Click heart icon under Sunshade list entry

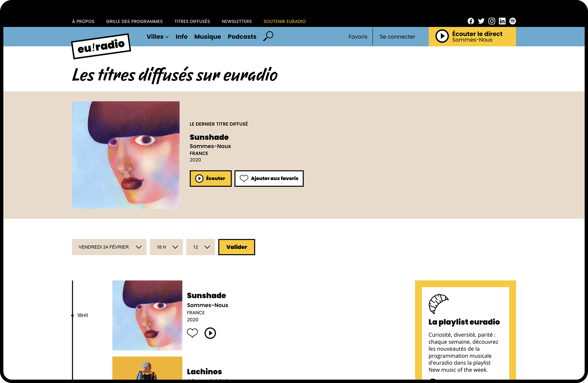[x=192, y=333]
